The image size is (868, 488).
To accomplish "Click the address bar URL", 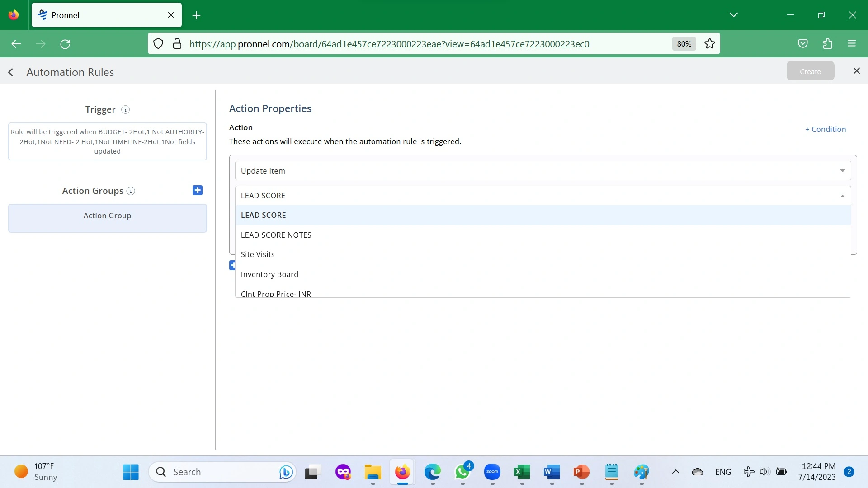I will point(389,44).
